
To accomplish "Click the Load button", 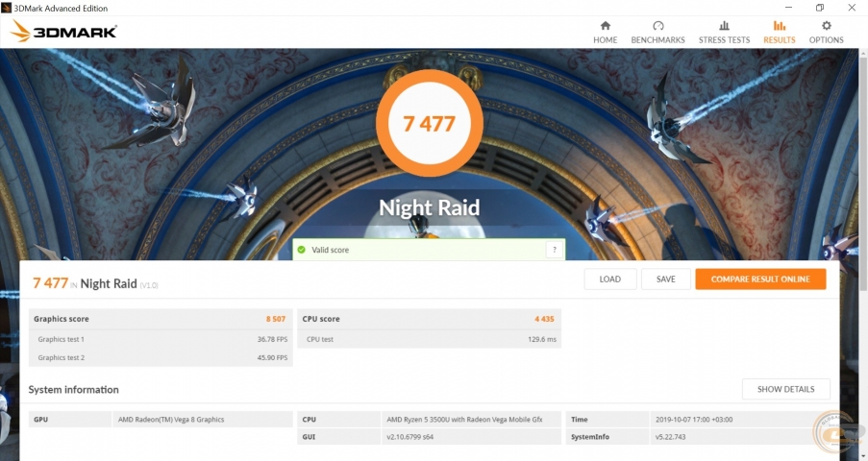I will [610, 279].
